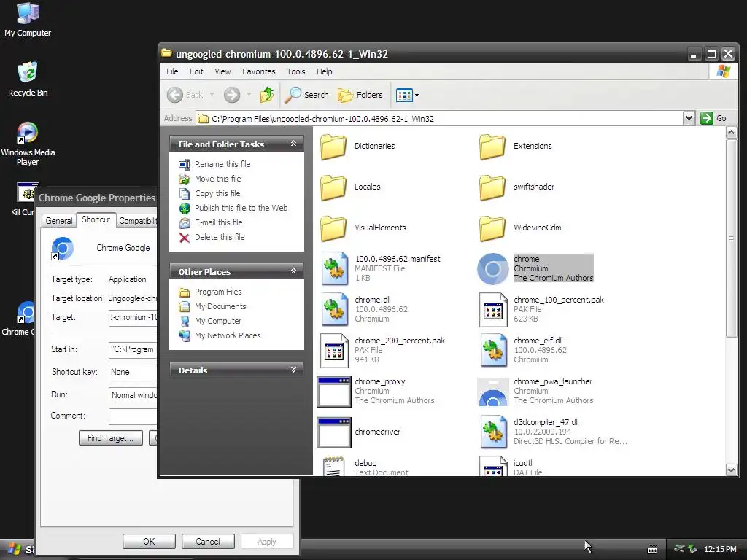Screen dimensions: 747x560
Task: Select the WidevineCdm folder icon
Action: click(492, 228)
